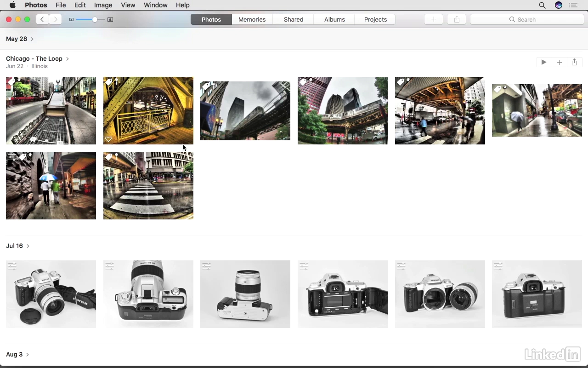Image resolution: width=588 pixels, height=368 pixels.
Task: Click the Chicago - The Loop title
Action: point(34,58)
